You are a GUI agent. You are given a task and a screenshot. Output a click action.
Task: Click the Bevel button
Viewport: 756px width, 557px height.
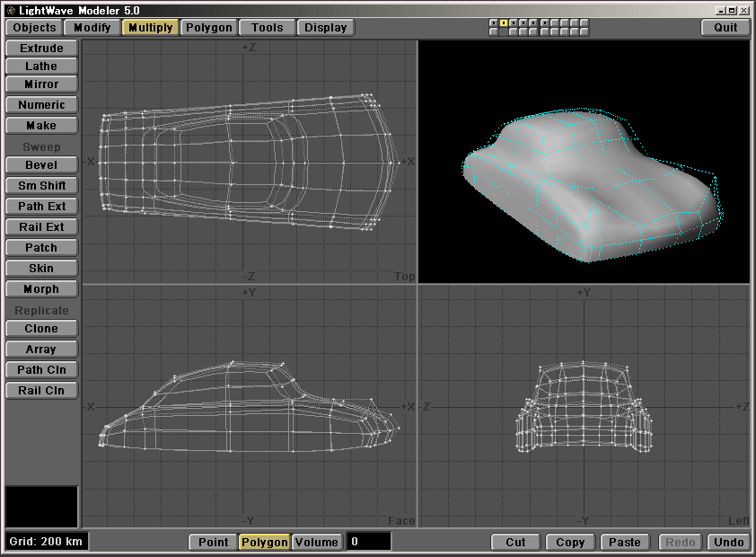coord(41,164)
